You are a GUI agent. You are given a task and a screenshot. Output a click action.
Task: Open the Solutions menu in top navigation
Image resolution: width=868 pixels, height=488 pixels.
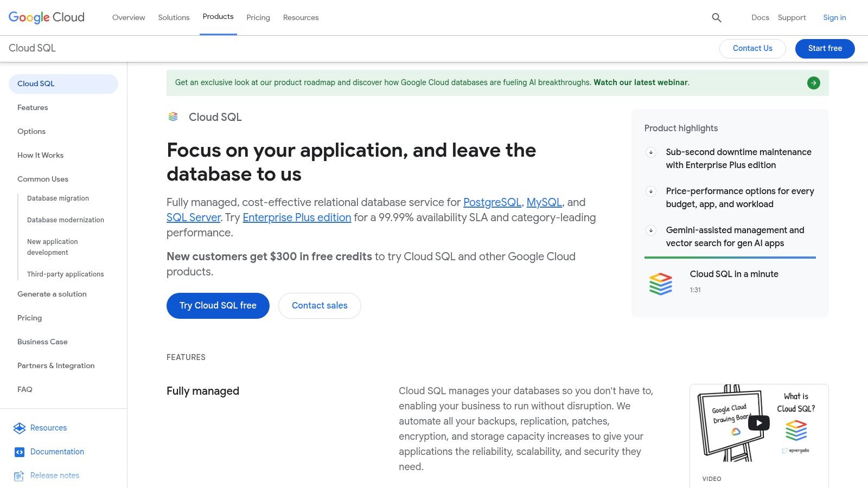[174, 17]
